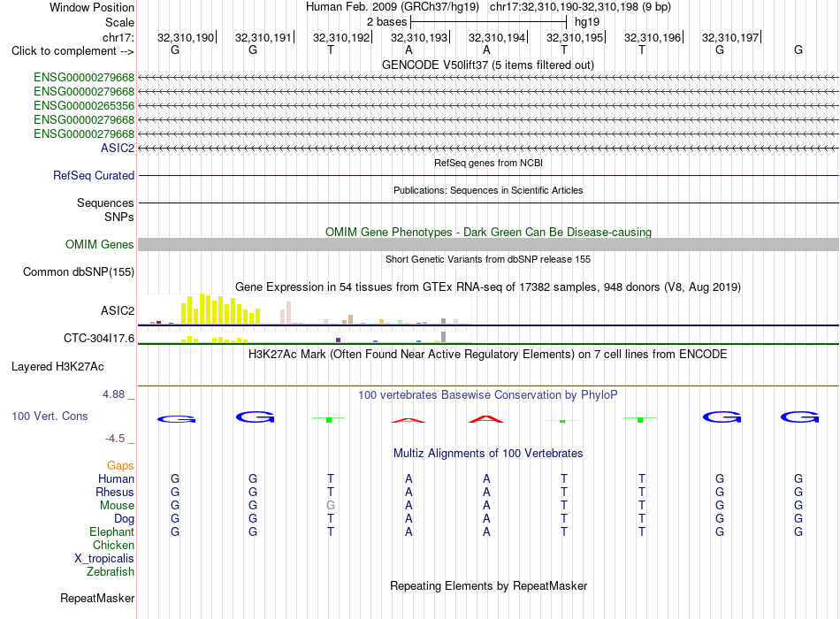Click the 'Zebrafish' alignment species label
The width and height of the screenshot is (840, 619).
111,572
